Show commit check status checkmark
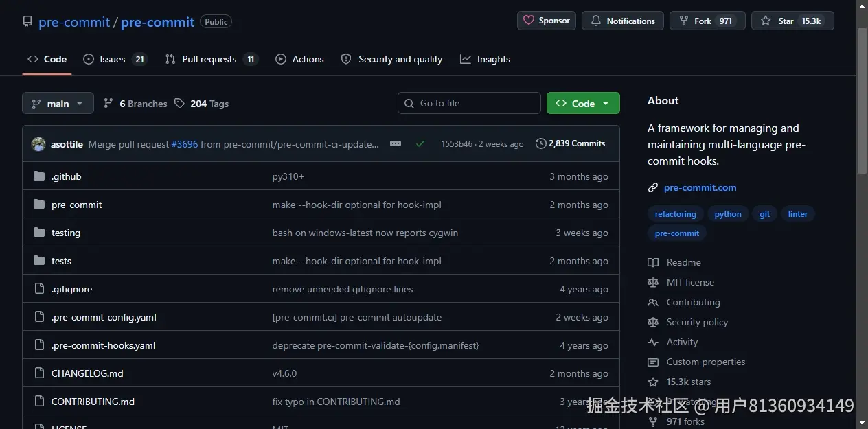 coord(420,143)
